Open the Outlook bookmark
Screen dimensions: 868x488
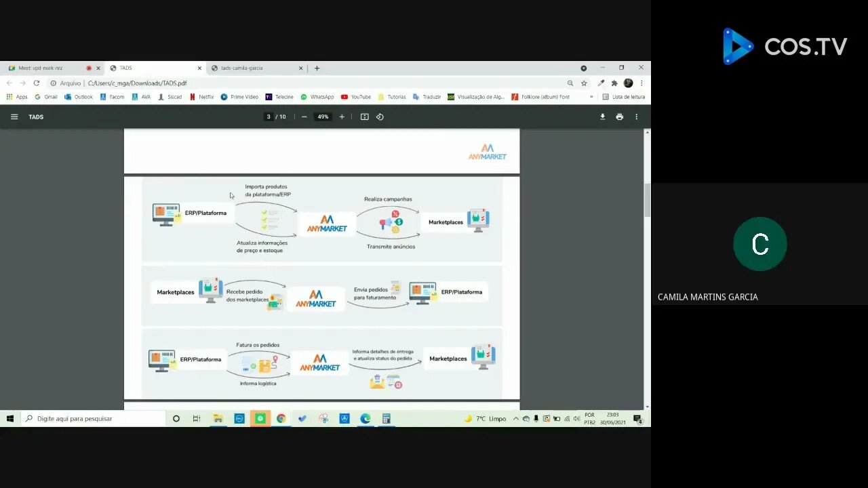[79, 97]
